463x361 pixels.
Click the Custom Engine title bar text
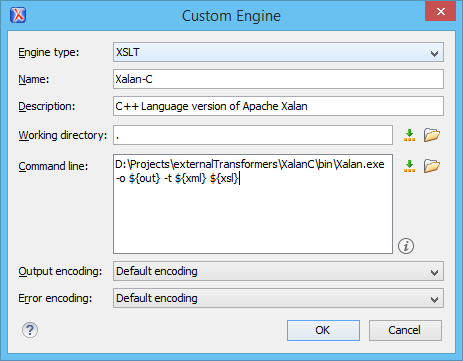tap(231, 16)
